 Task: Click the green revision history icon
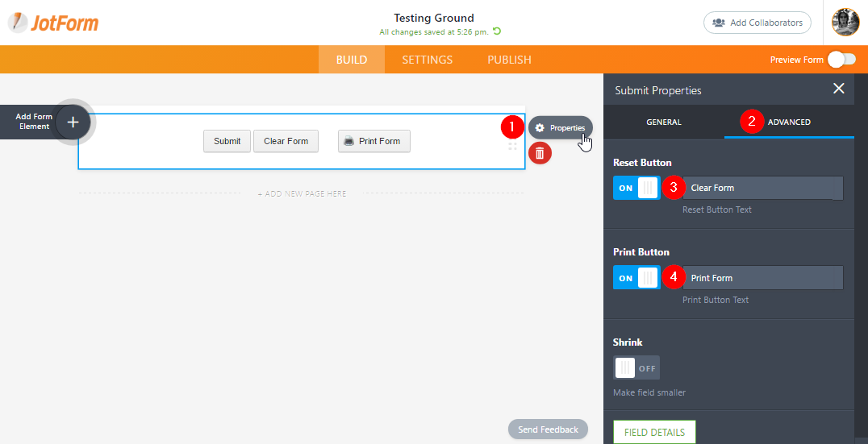click(497, 31)
